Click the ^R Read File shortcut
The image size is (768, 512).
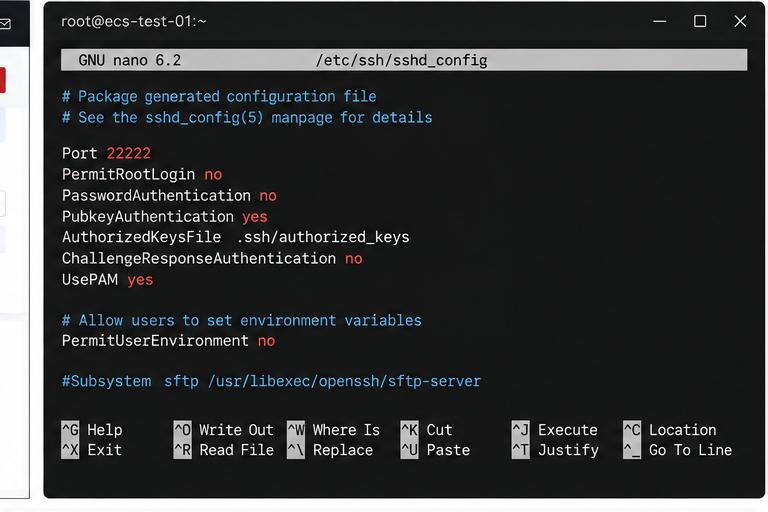(x=224, y=450)
